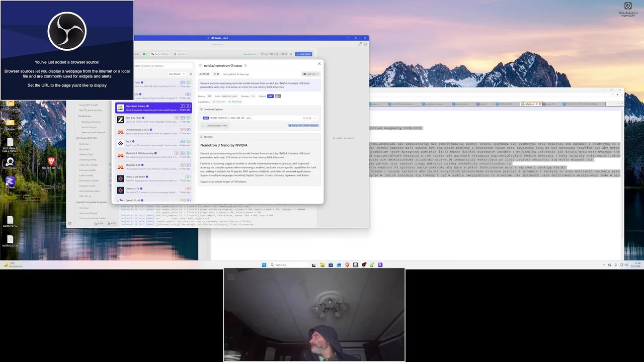Select Rnj 1 model row

coord(153,143)
